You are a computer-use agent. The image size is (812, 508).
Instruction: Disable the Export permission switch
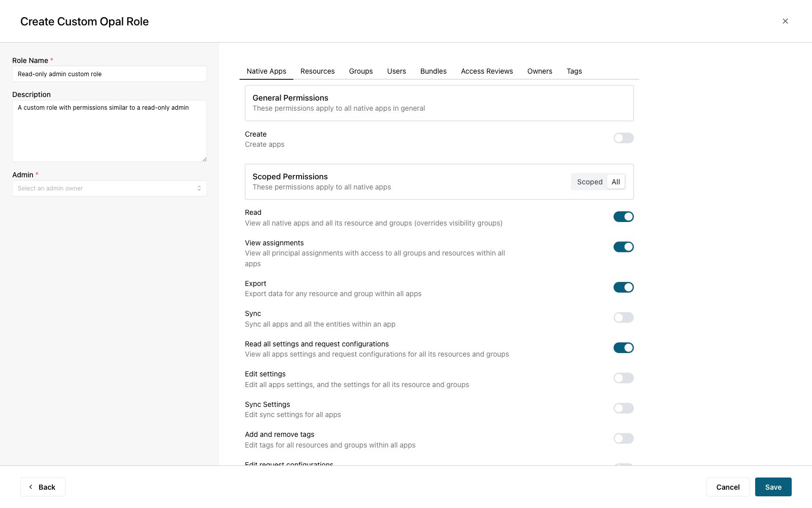point(623,288)
